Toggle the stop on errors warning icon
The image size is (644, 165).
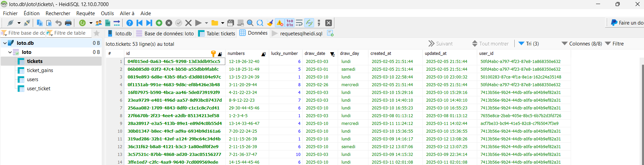coord(280,23)
